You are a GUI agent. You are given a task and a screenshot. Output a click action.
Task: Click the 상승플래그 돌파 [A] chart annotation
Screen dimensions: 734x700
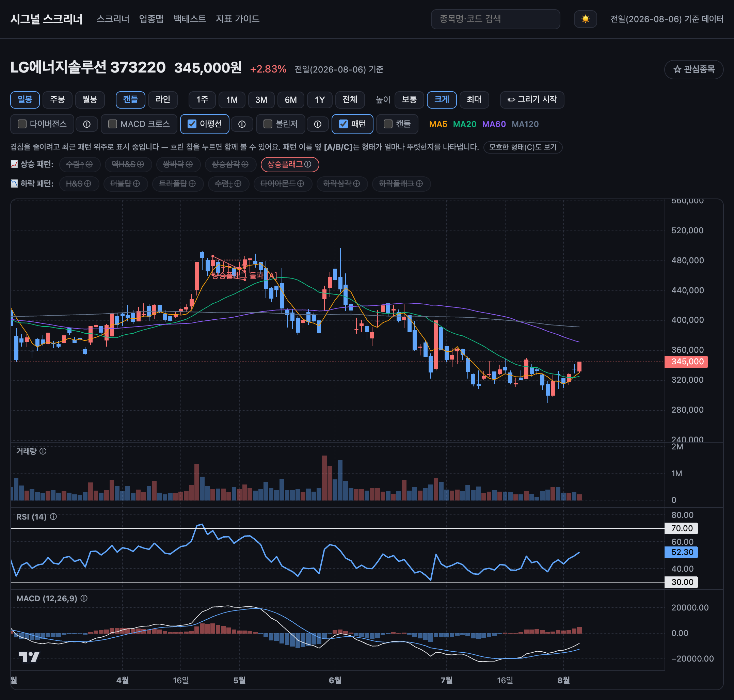click(x=245, y=275)
